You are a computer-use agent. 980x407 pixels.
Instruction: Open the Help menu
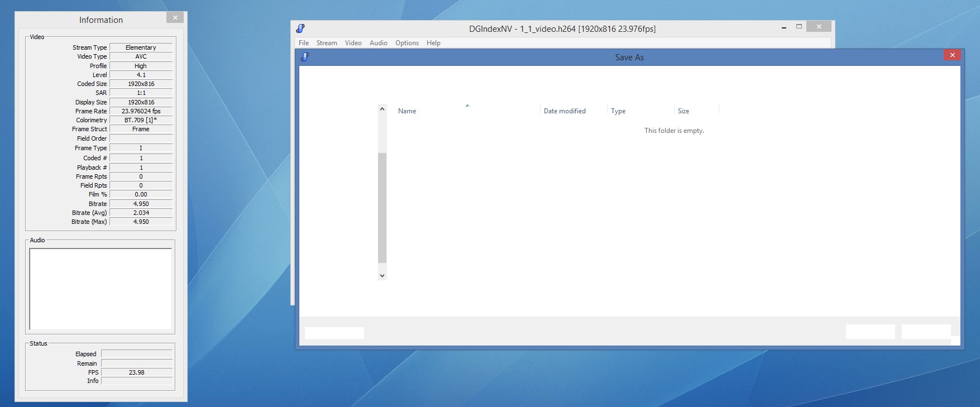click(433, 43)
